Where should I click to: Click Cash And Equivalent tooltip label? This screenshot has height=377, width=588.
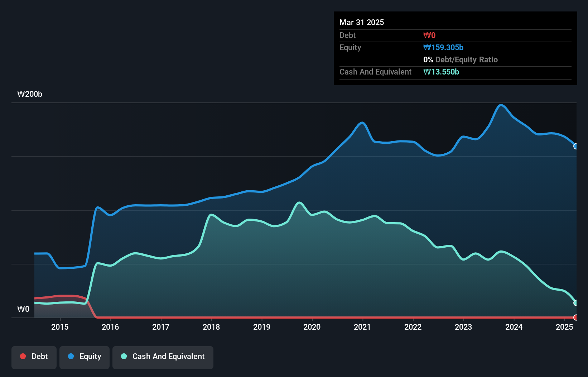[375, 72]
